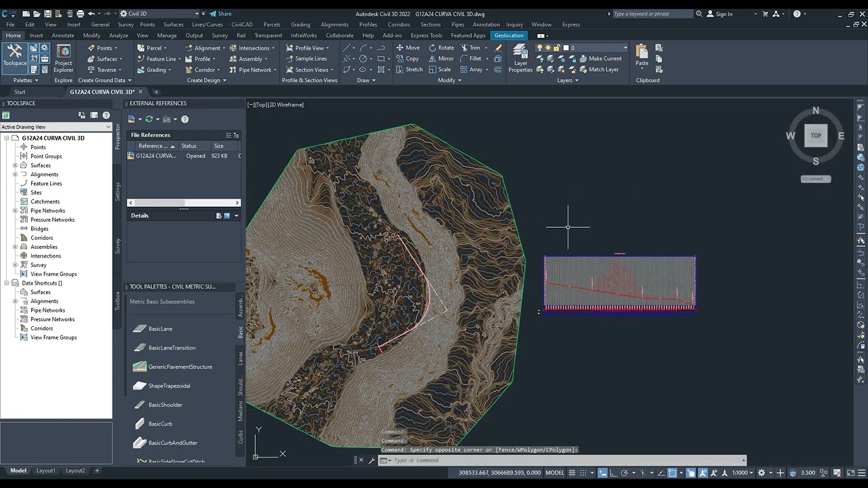Open the Annotate ribbon tab

click(x=63, y=35)
